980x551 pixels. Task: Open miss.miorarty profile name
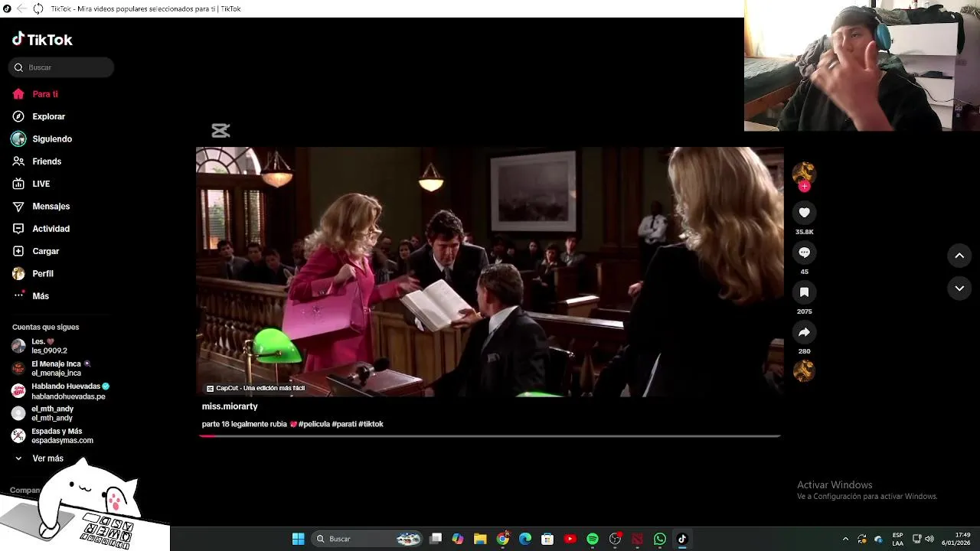(230, 406)
